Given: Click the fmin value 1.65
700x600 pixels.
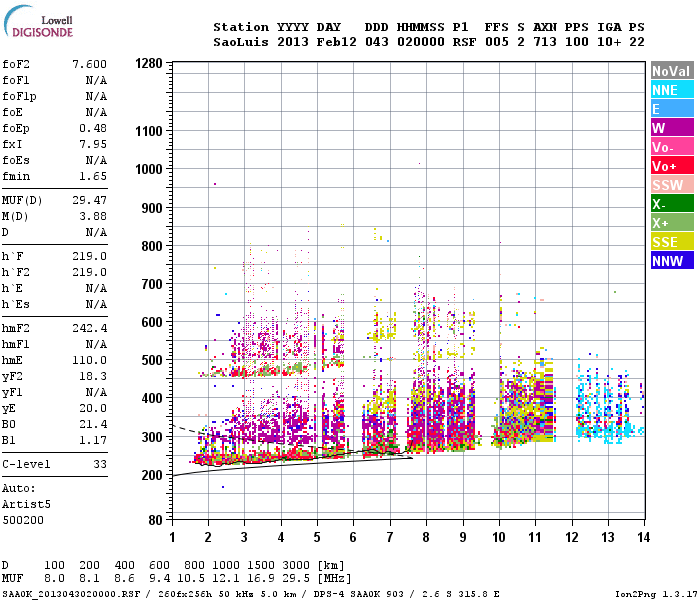Looking at the screenshot, I should pyautogui.click(x=93, y=176).
